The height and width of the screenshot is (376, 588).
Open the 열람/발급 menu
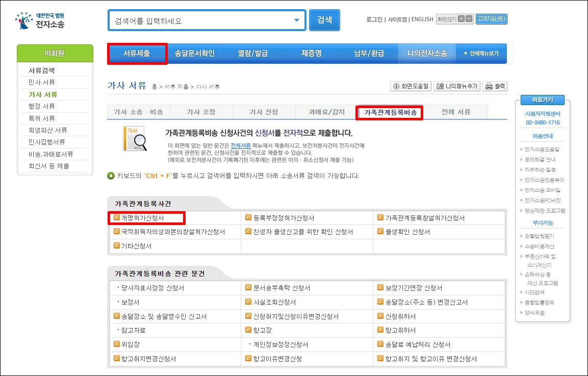(253, 53)
